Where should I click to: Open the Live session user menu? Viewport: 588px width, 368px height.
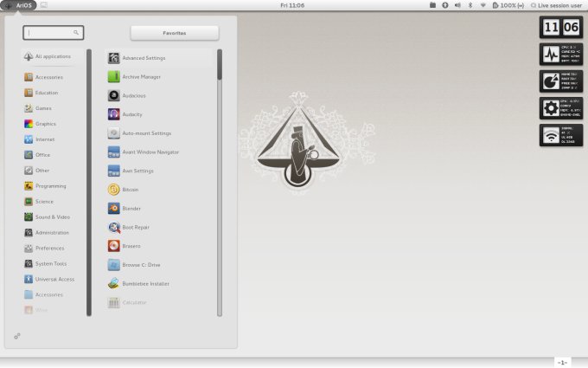[556, 5]
